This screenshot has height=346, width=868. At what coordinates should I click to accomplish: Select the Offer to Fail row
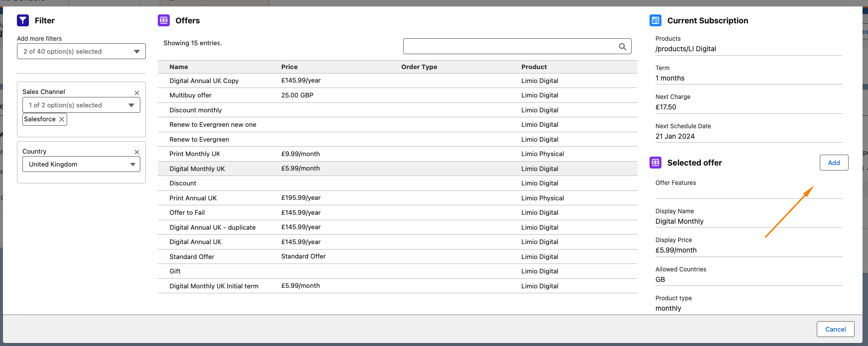(397, 212)
